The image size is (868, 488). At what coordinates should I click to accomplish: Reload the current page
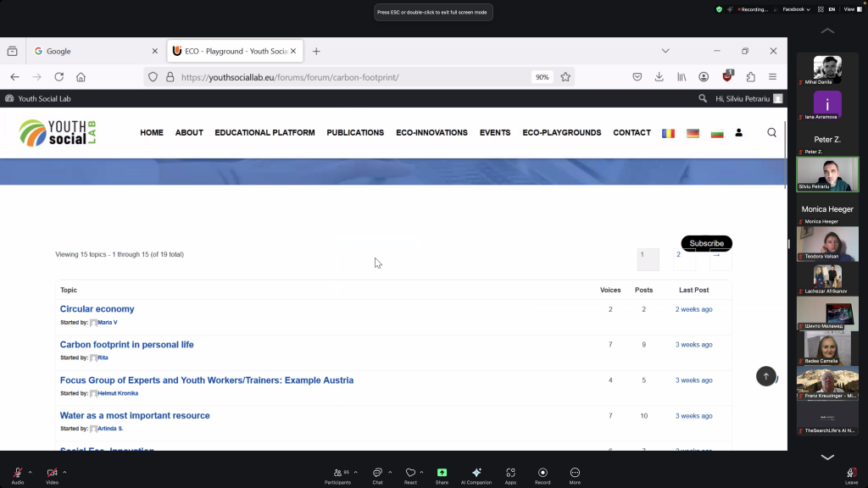[59, 77]
